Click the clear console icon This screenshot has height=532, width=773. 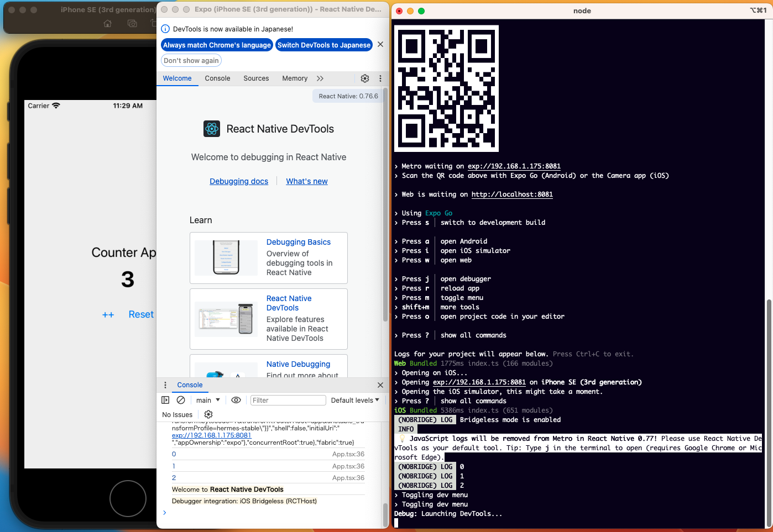pyautogui.click(x=181, y=400)
